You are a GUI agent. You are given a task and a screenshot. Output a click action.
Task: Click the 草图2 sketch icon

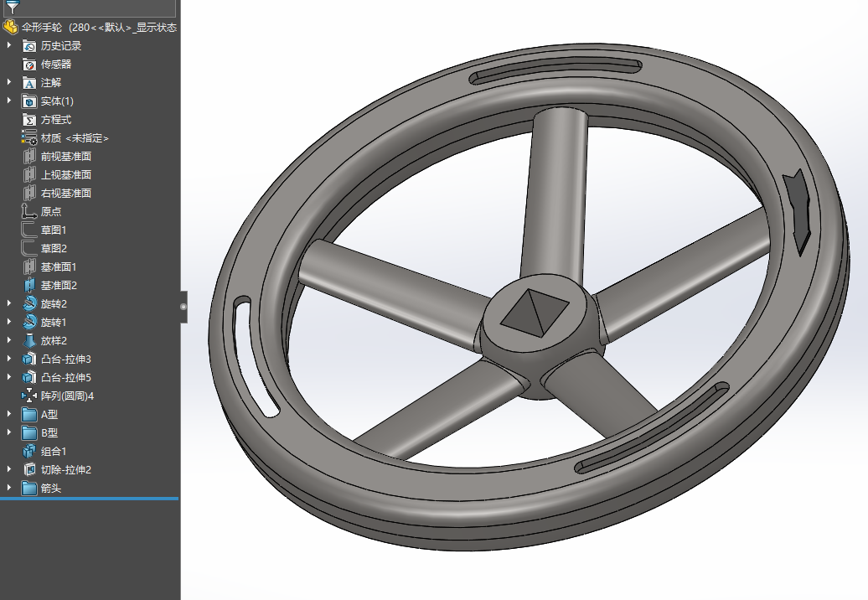point(28,248)
